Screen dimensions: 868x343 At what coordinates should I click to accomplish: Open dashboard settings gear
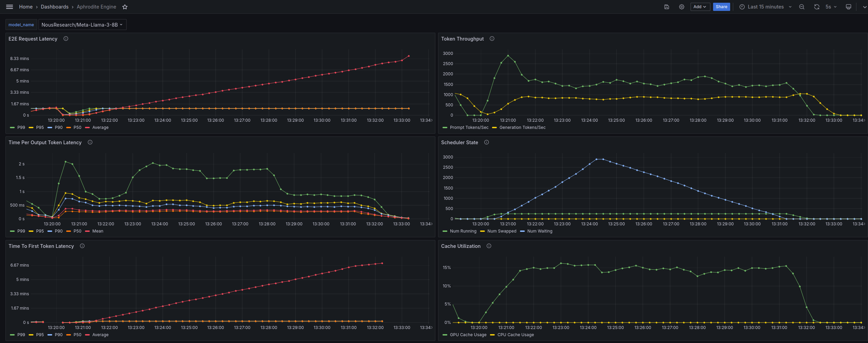(682, 7)
